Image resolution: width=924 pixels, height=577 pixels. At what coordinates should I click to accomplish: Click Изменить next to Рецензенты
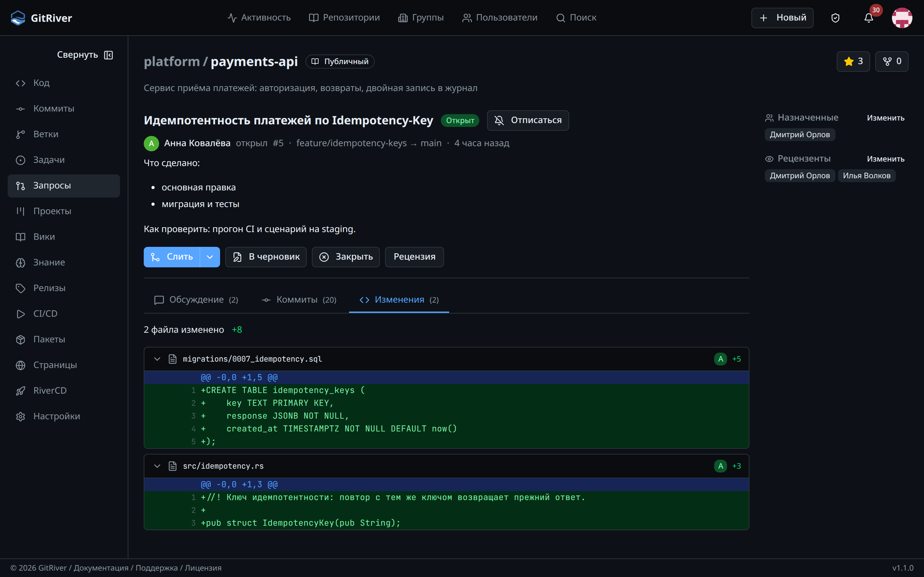click(x=886, y=159)
